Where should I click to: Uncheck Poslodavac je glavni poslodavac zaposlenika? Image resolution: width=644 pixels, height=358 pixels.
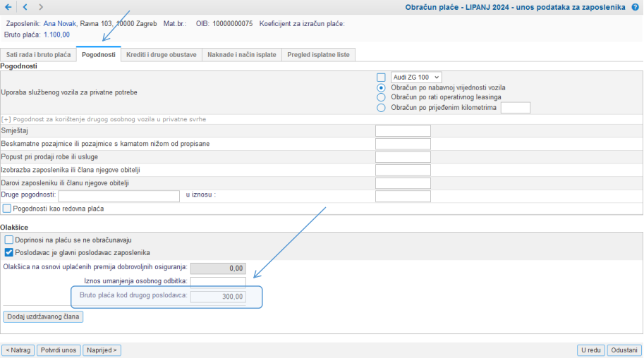click(x=9, y=252)
